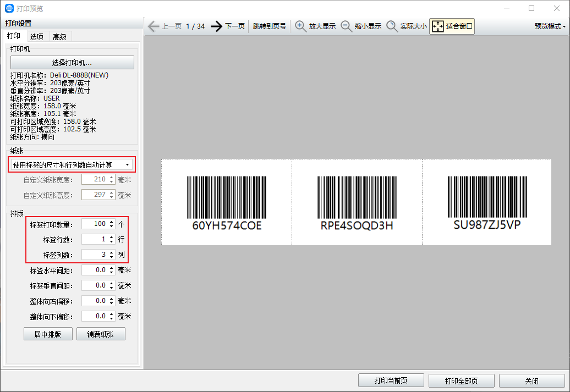570x392 pixels.
Task: Click the zoom in magnifier icon
Action: (300, 26)
